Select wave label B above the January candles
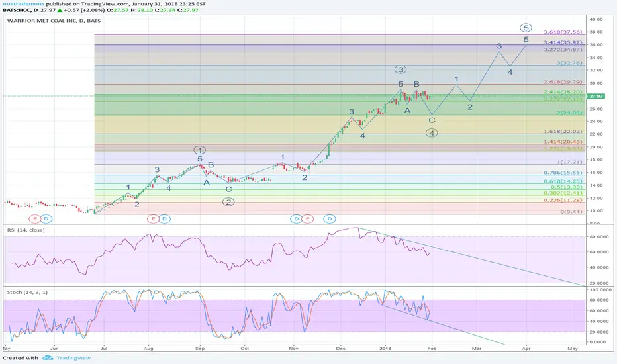 pos(416,84)
